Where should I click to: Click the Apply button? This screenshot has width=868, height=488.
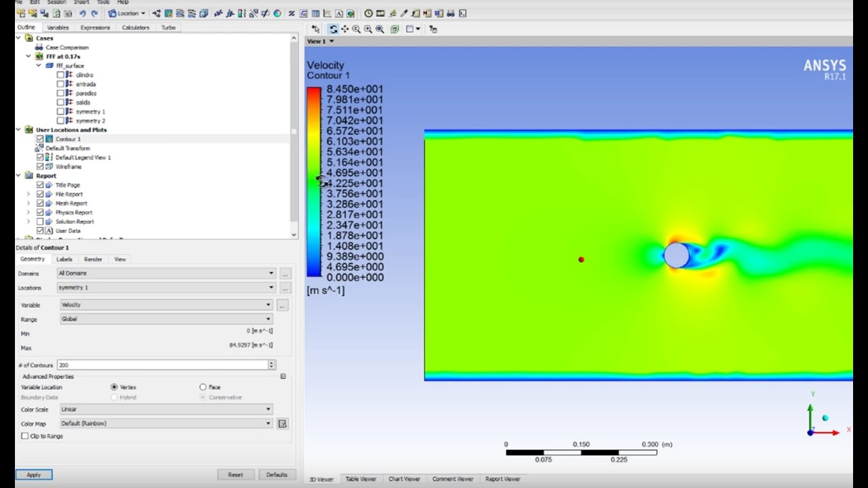tap(33, 474)
